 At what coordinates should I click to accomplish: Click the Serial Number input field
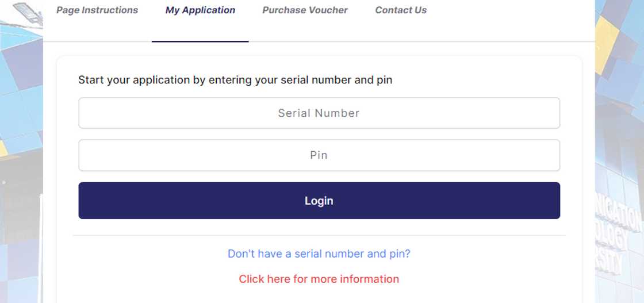coord(319,113)
